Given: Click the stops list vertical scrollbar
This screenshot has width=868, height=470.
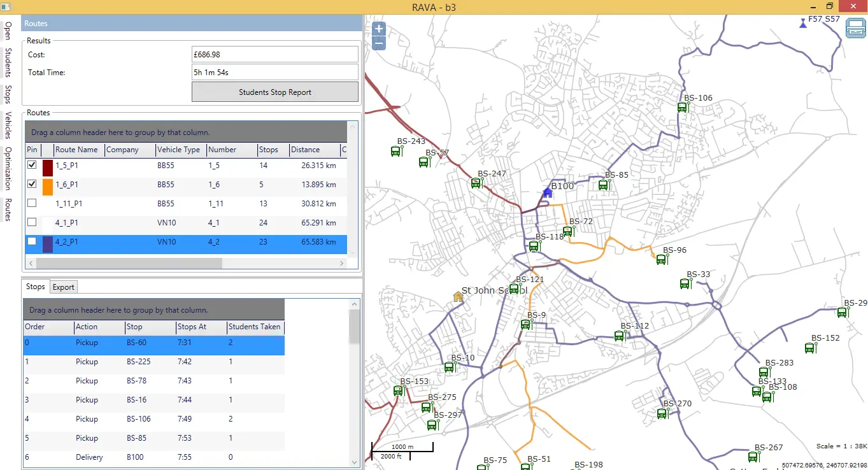Looking at the screenshot, I should pyautogui.click(x=354, y=327).
